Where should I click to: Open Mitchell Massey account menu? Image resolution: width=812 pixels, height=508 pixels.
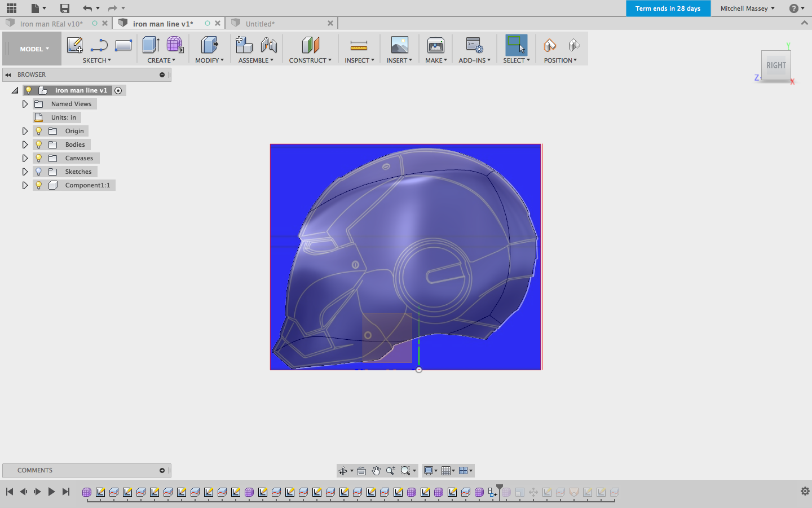click(x=747, y=8)
